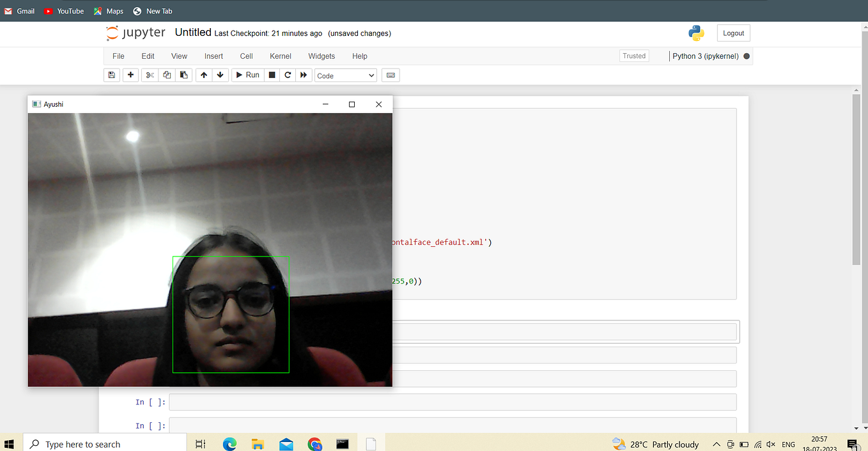Add a new cell below with plus icon
The height and width of the screenshot is (451, 868).
point(130,75)
